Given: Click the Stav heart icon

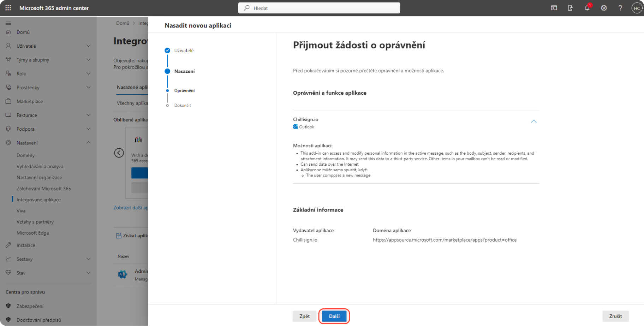Looking at the screenshot, I should [8, 273].
